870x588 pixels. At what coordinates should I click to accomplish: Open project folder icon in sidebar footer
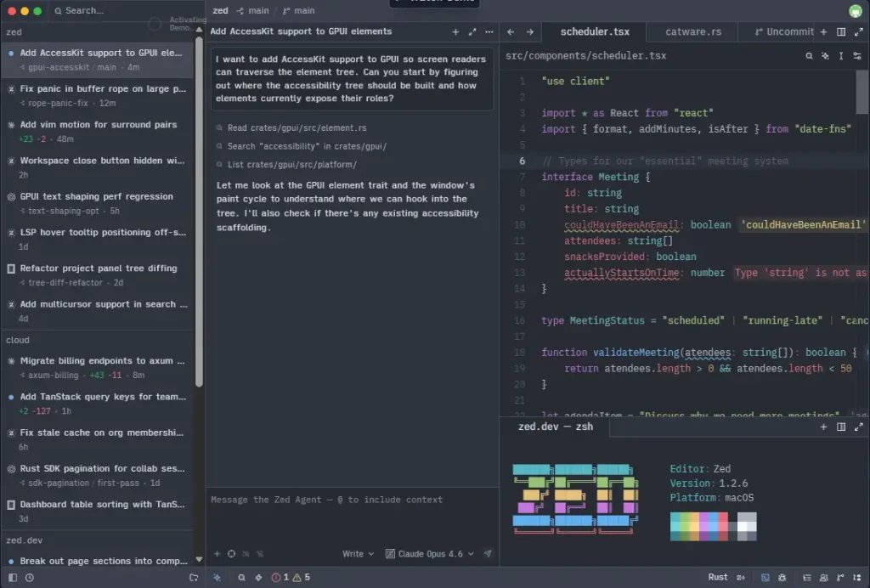pos(194,578)
